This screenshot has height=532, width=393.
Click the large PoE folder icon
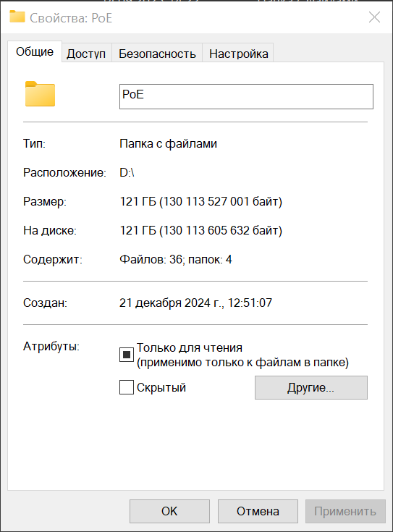(x=40, y=93)
